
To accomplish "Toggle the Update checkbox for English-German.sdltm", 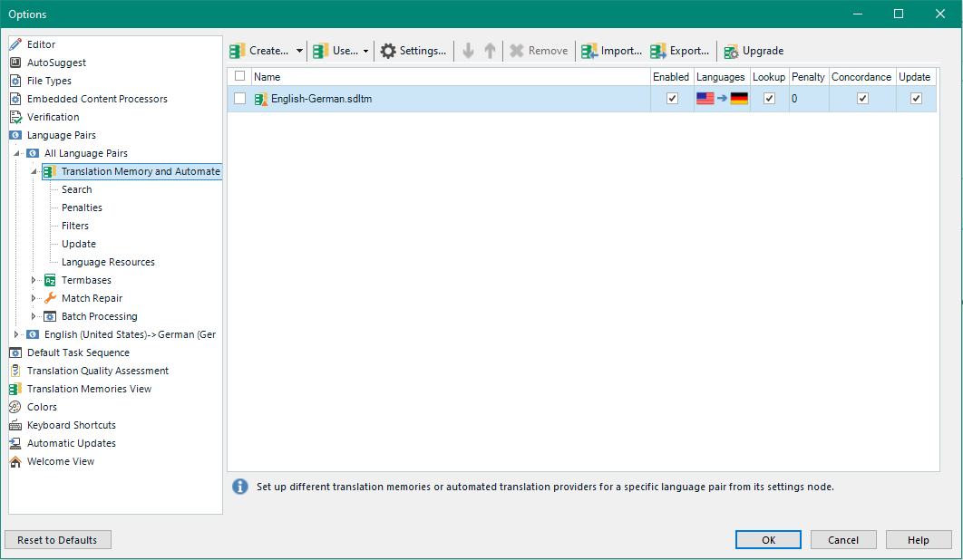I will (916, 99).
